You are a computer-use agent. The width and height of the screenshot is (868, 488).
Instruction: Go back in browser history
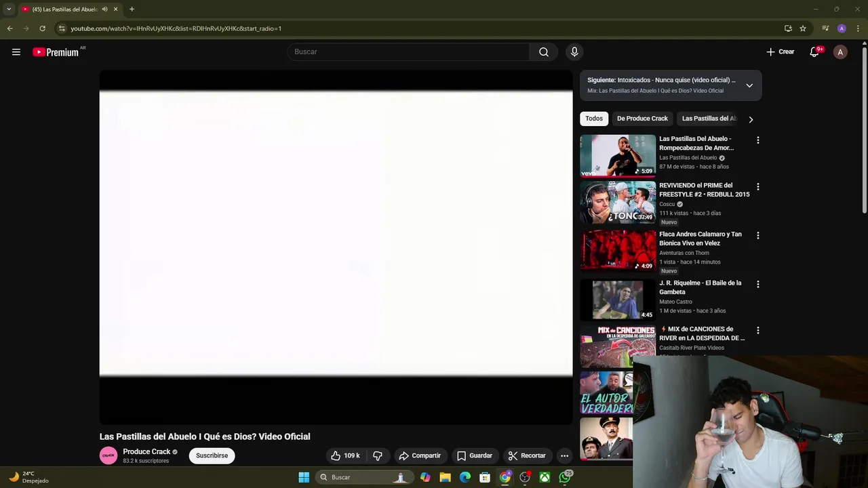[9, 28]
